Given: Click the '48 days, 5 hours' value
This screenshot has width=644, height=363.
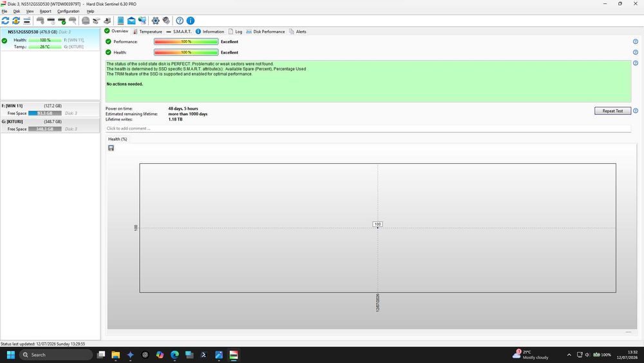Looking at the screenshot, I should pos(183,108).
